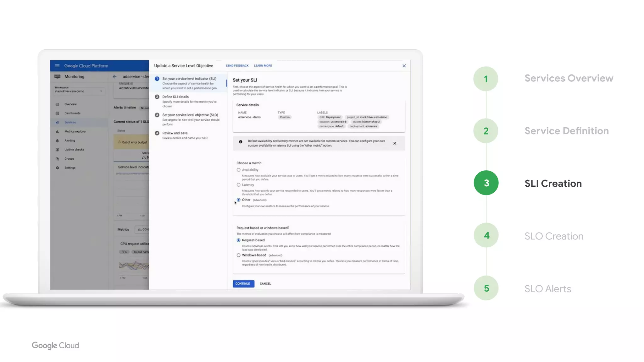This screenshot has height=362, width=644.
Task: Click the Uptime checks icon
Action: pyautogui.click(x=57, y=150)
